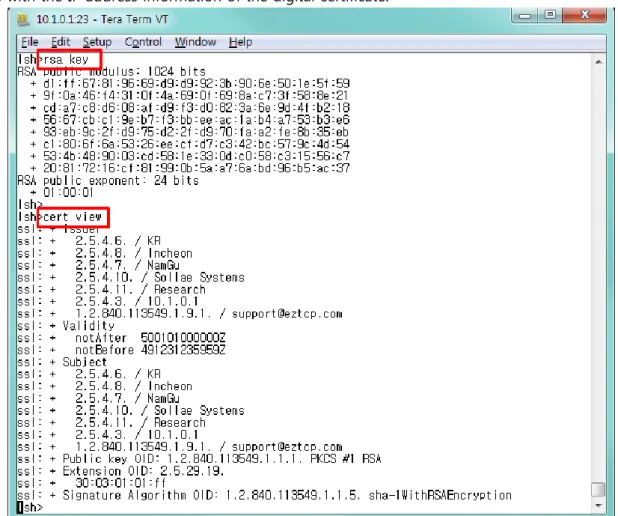Open the Help menu
This screenshot has width=618, height=516.
point(240,42)
